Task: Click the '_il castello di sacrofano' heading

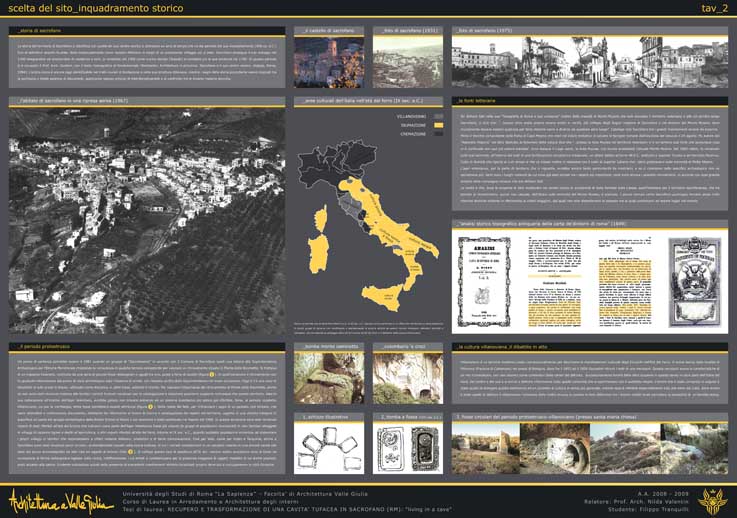Action: [x=329, y=31]
